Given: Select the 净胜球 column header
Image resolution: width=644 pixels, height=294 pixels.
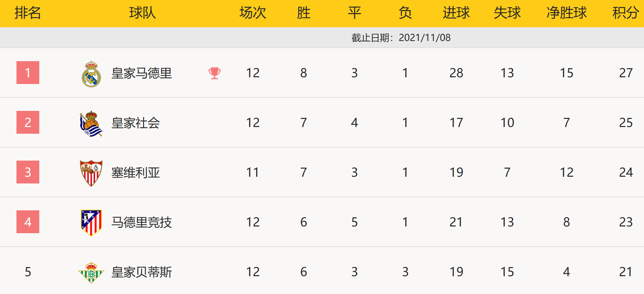Looking at the screenshot, I should click(566, 13).
